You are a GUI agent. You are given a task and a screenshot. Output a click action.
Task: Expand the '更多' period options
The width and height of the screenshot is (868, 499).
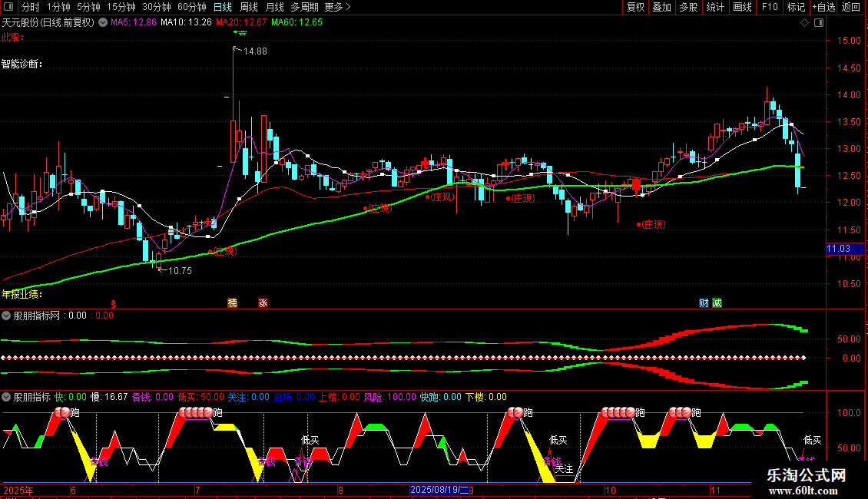point(338,7)
